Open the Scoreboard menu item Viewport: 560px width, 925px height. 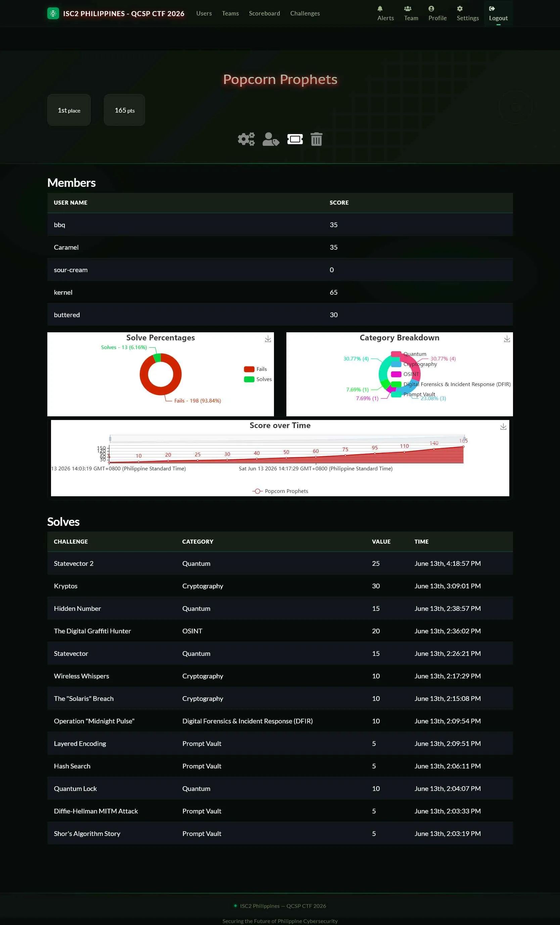coord(265,13)
